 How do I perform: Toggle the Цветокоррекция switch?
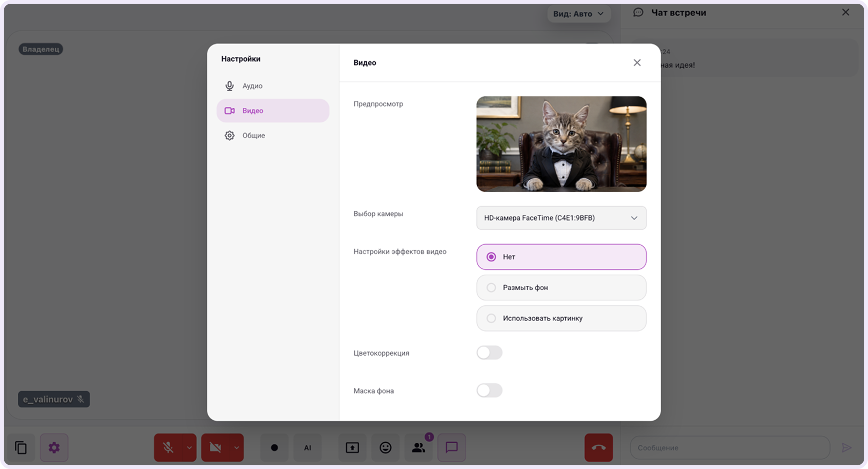[x=490, y=353]
